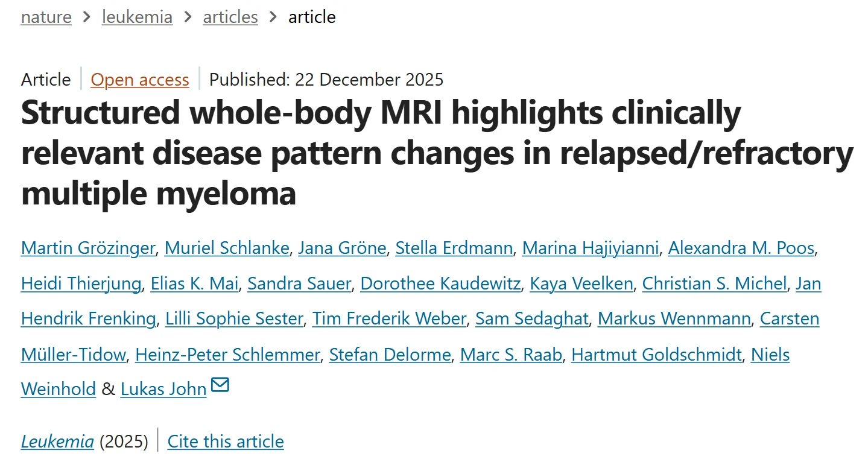Select the Markus Wennmann author link

click(x=674, y=318)
